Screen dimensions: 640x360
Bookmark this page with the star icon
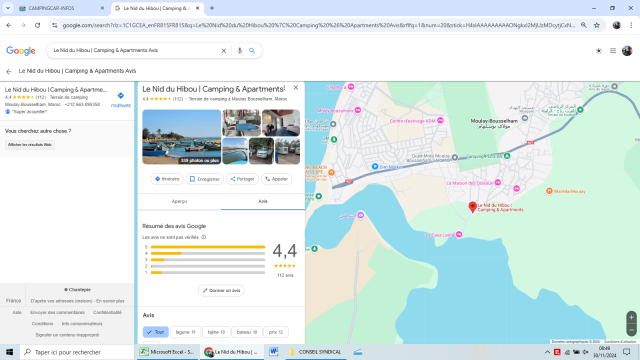coord(597,25)
